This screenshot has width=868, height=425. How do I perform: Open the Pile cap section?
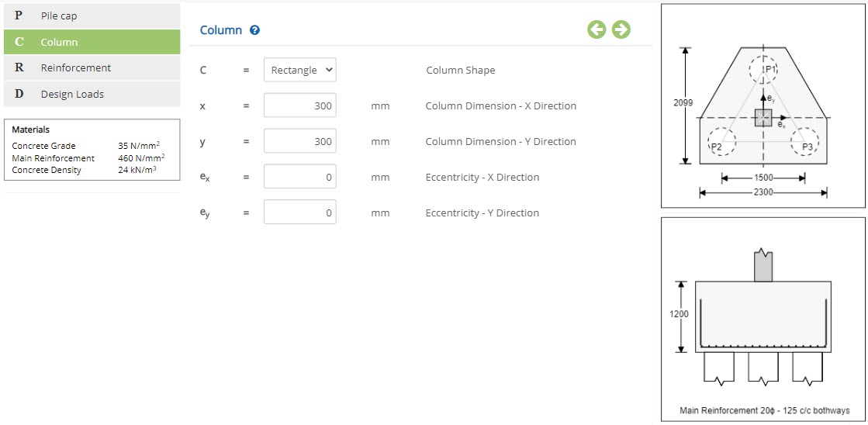pos(92,16)
